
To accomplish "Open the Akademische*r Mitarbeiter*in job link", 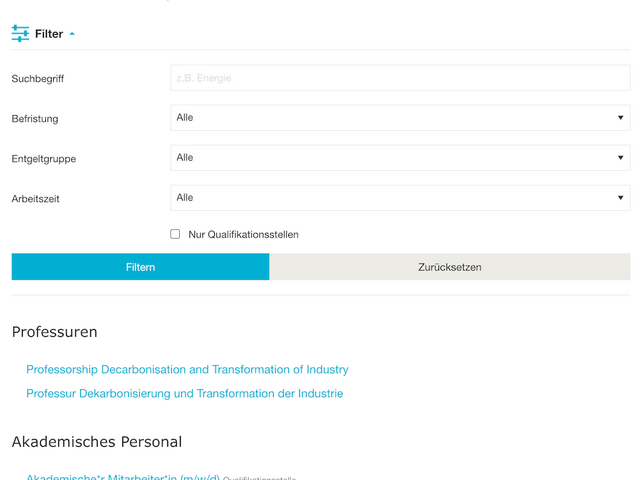I will coord(122,477).
